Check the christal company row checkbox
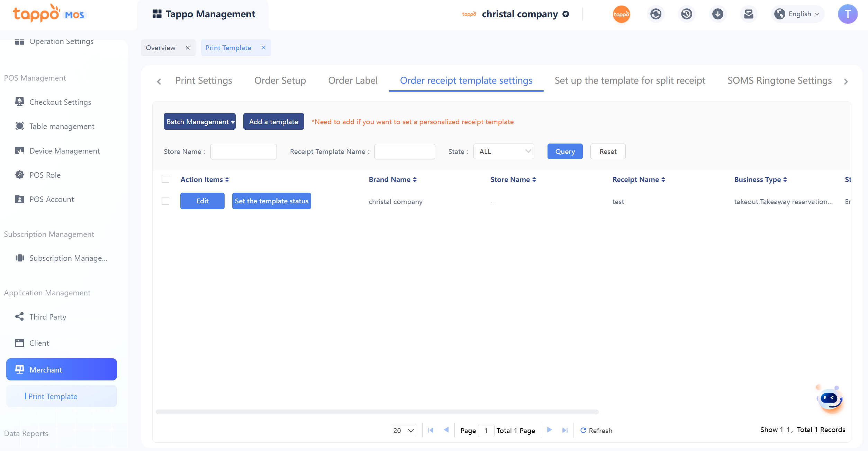 [165, 201]
